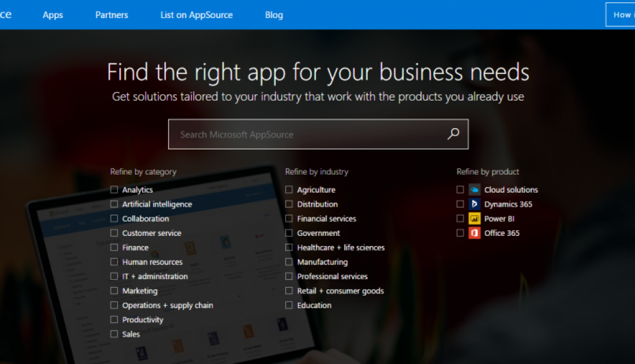The width and height of the screenshot is (635, 364).
Task: Enable the Distribution checkbox
Action: click(x=288, y=204)
